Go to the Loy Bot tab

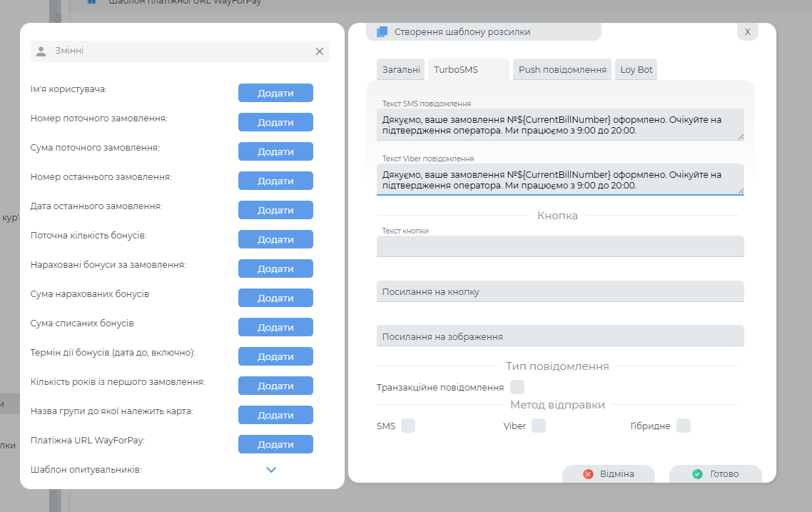tap(636, 70)
